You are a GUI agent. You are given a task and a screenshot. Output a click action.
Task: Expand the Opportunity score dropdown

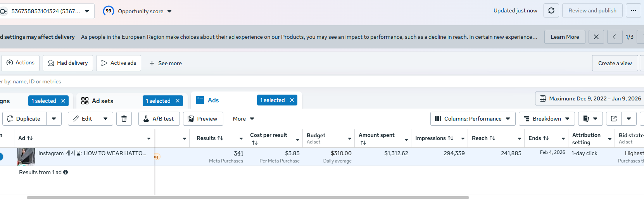pos(169,11)
